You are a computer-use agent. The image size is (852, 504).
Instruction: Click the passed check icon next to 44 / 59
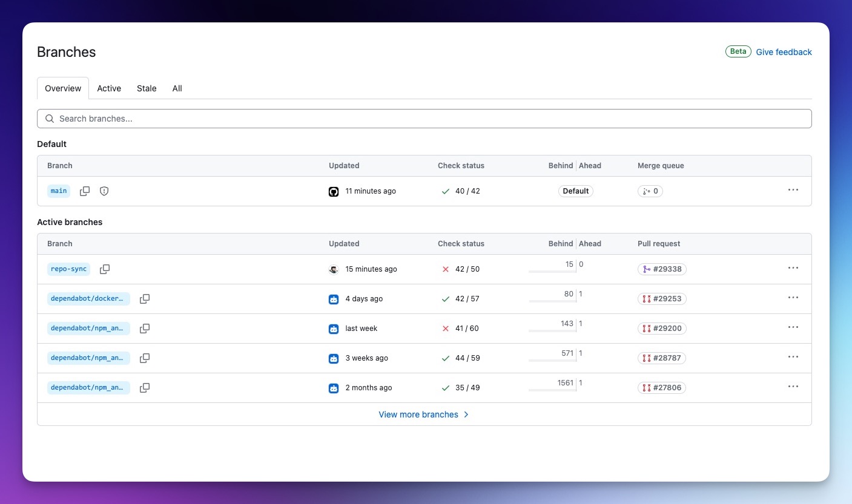[x=446, y=358]
